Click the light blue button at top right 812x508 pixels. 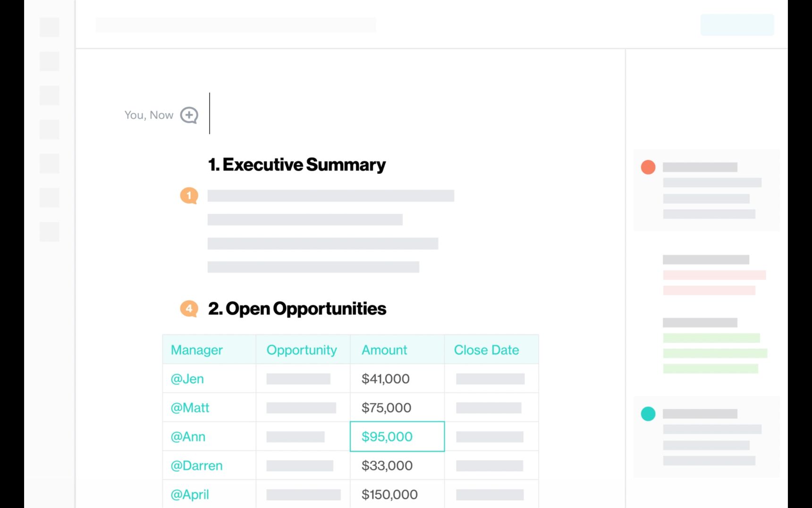tap(737, 25)
